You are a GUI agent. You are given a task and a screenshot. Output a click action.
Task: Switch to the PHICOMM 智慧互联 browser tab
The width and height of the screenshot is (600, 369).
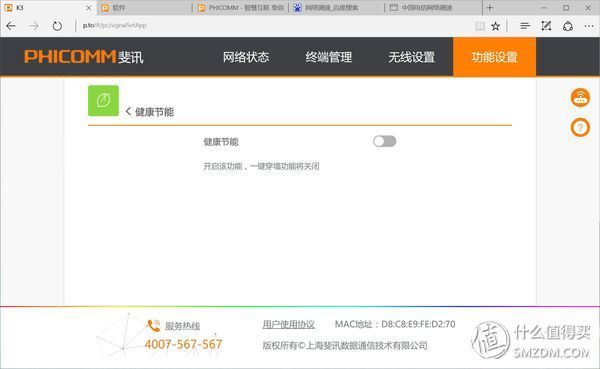pyautogui.click(x=241, y=8)
